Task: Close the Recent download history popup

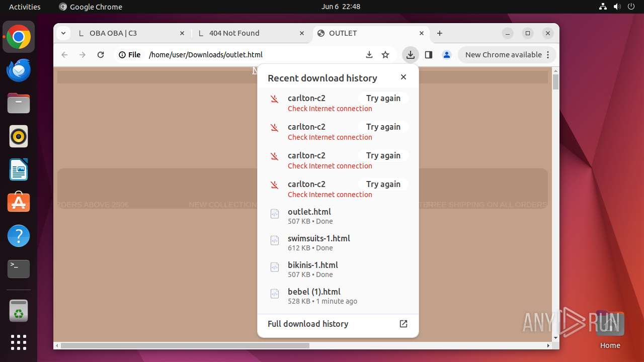Action: point(404,77)
